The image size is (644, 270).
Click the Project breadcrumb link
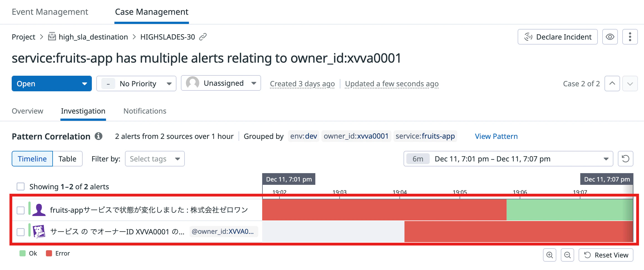(x=23, y=37)
